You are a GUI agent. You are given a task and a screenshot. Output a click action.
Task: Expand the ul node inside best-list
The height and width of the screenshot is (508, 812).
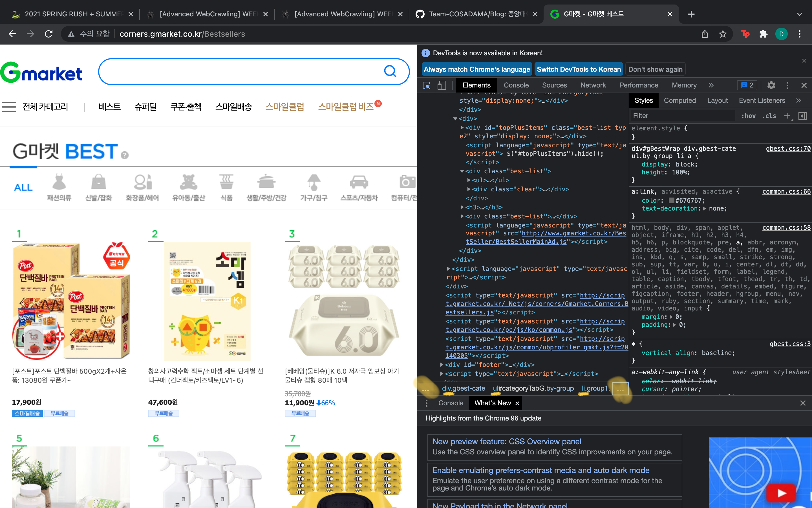tap(469, 180)
